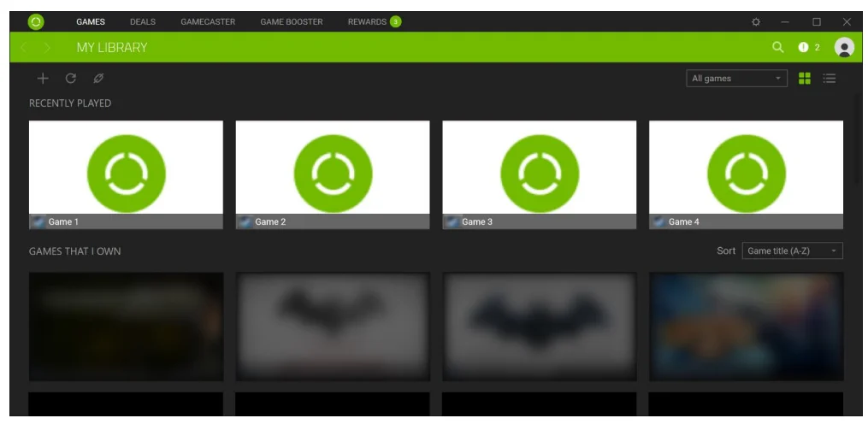The image size is (868, 424).
Task: Open the library search icon
Action: [x=777, y=48]
